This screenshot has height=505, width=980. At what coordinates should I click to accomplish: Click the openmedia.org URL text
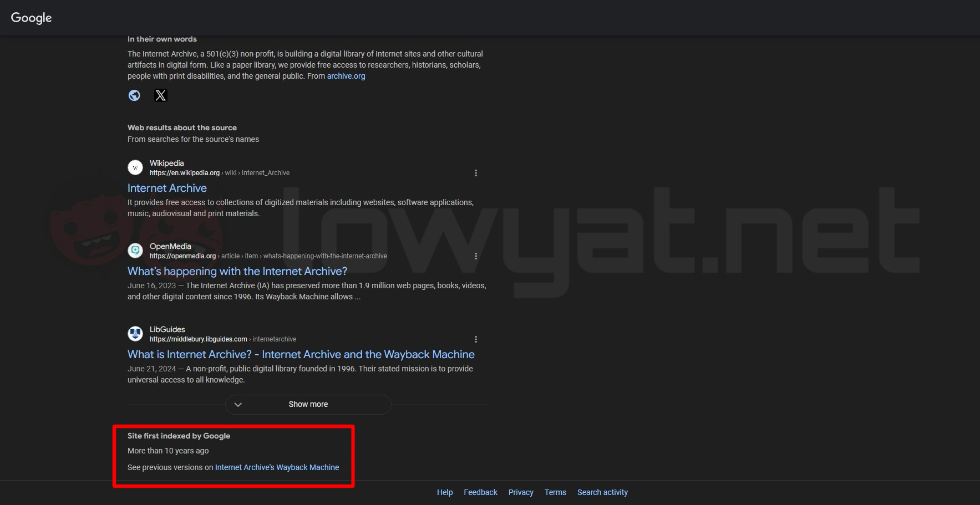click(182, 256)
